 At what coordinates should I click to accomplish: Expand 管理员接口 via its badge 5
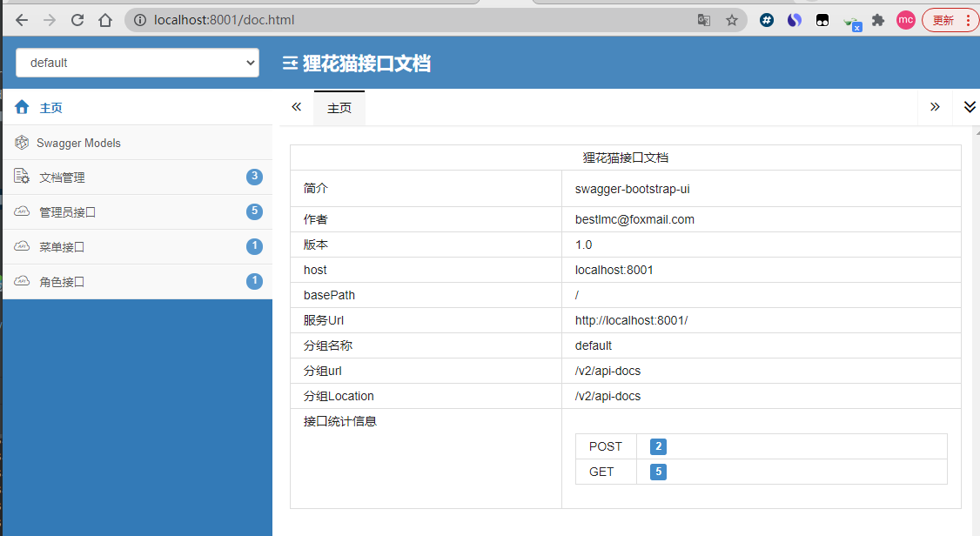pos(254,211)
